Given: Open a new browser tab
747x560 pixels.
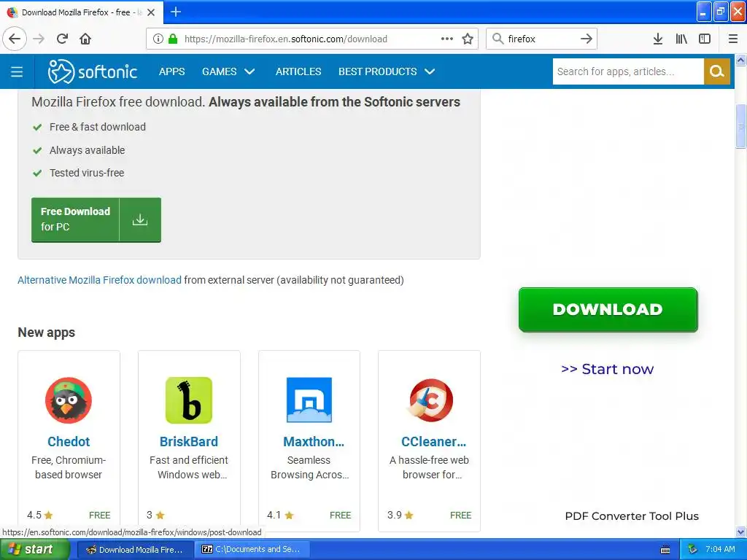Looking at the screenshot, I should (176, 12).
